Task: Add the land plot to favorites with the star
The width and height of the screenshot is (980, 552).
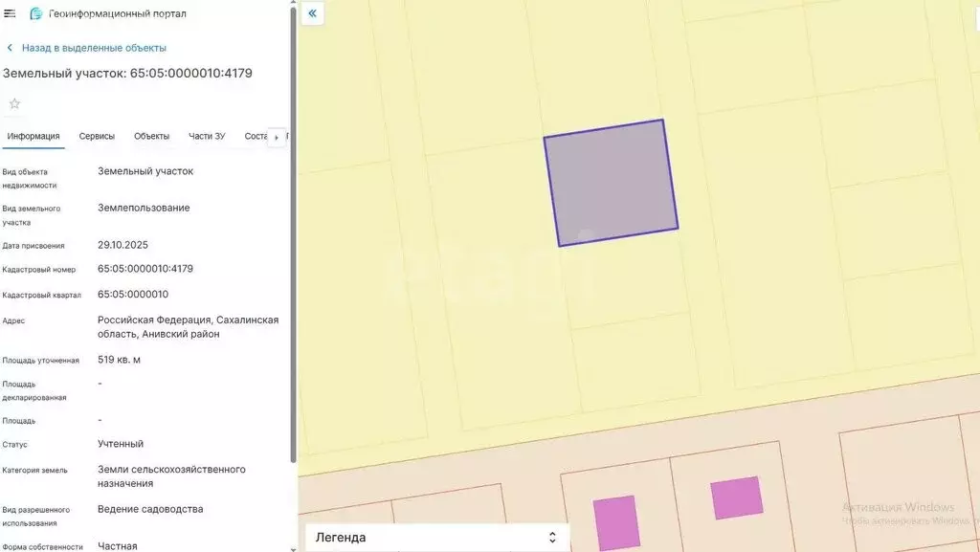Action: tap(14, 103)
